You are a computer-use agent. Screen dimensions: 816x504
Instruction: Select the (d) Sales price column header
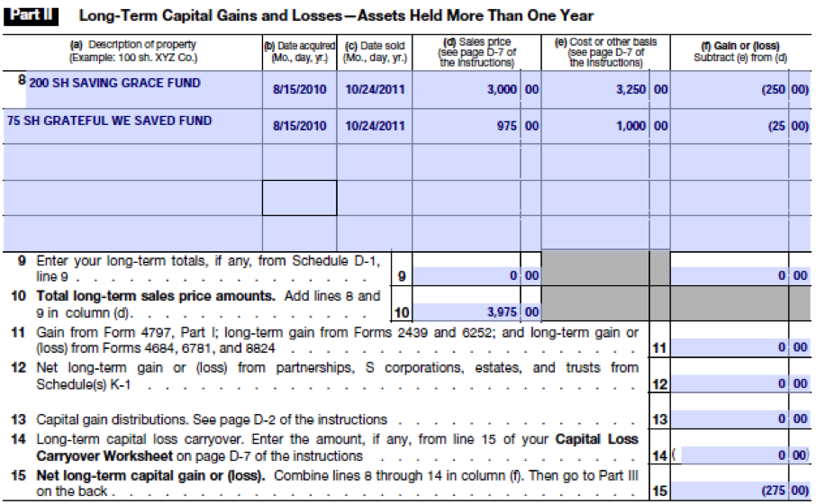[x=476, y=52]
